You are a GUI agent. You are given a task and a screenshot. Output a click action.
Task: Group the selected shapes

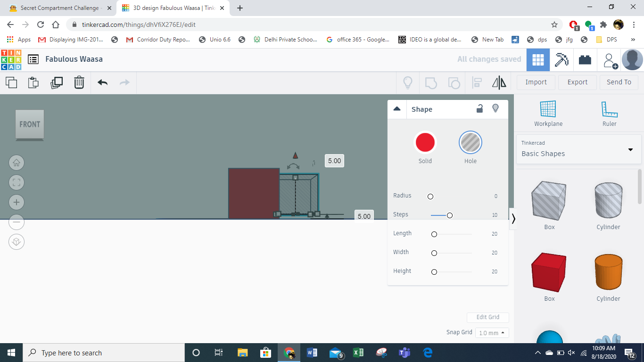pos(431,83)
